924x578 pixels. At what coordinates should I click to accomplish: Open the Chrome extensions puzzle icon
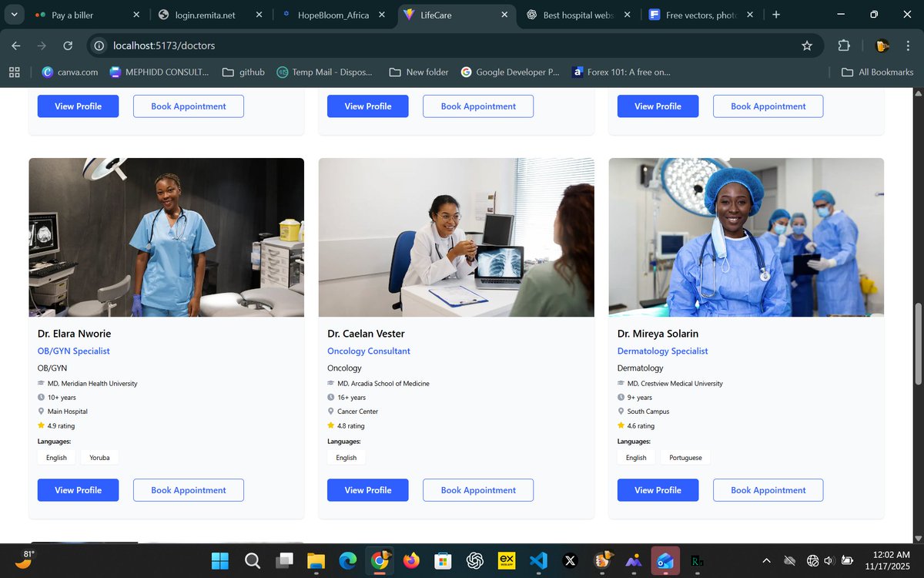tap(844, 46)
